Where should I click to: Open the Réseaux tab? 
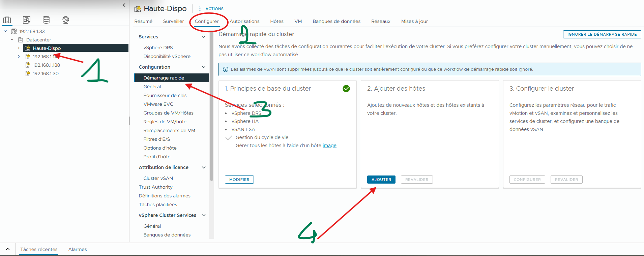[381, 21]
